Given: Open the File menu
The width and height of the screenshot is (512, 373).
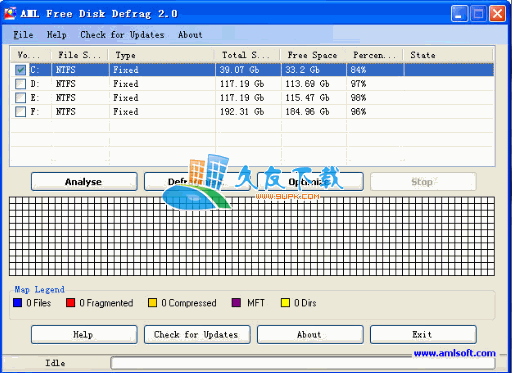Looking at the screenshot, I should coord(23,35).
